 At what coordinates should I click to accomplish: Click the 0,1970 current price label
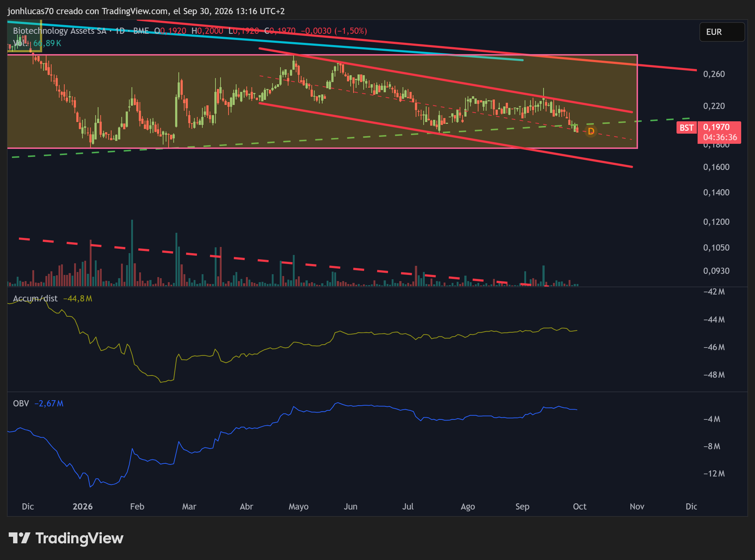[716, 127]
